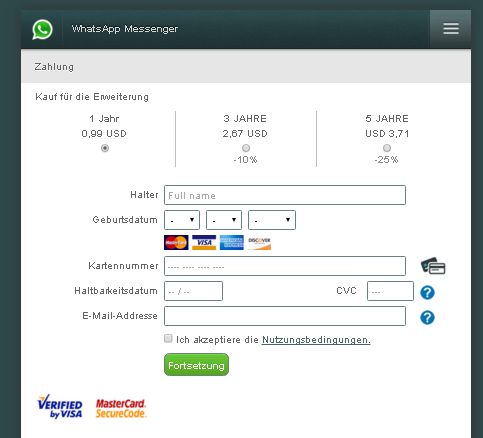Click the Visa card logo

[x=204, y=242]
